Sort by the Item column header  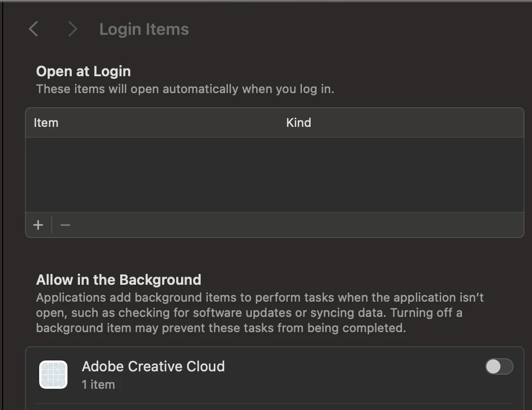46,123
